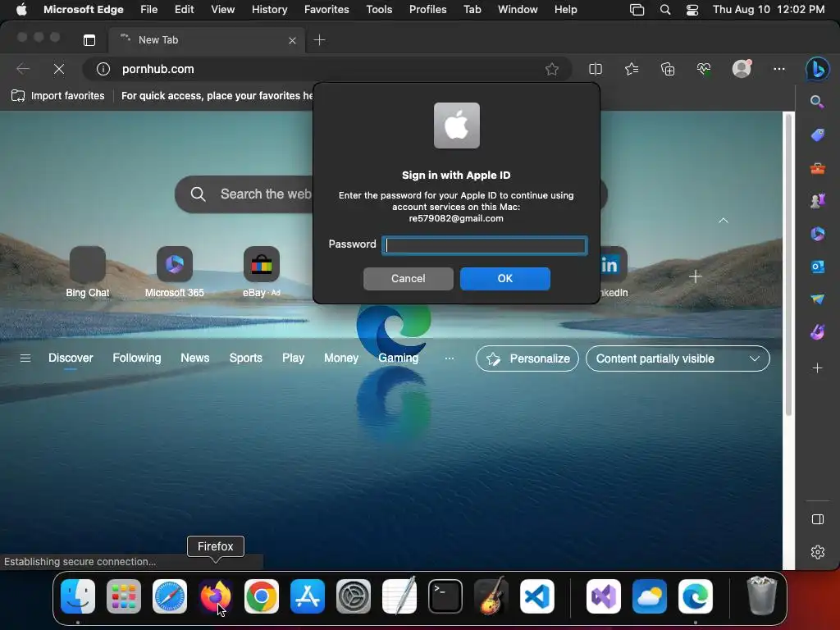Add a quick link site with plus
840x630 pixels.
coord(696,276)
